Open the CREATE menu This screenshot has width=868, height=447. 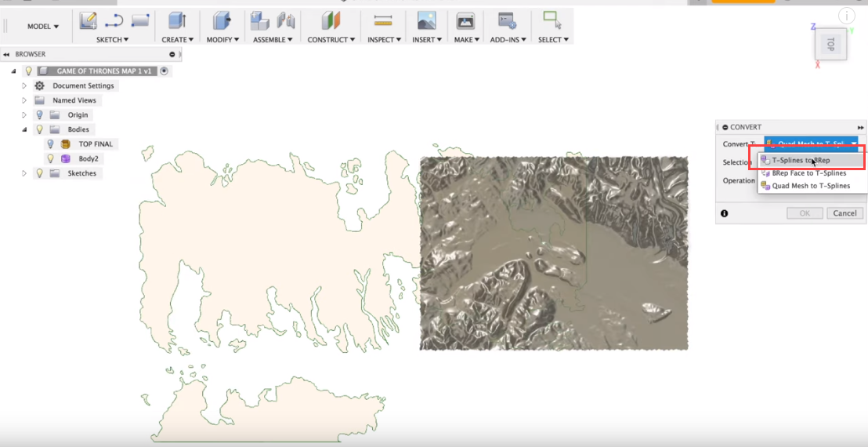pos(178,40)
